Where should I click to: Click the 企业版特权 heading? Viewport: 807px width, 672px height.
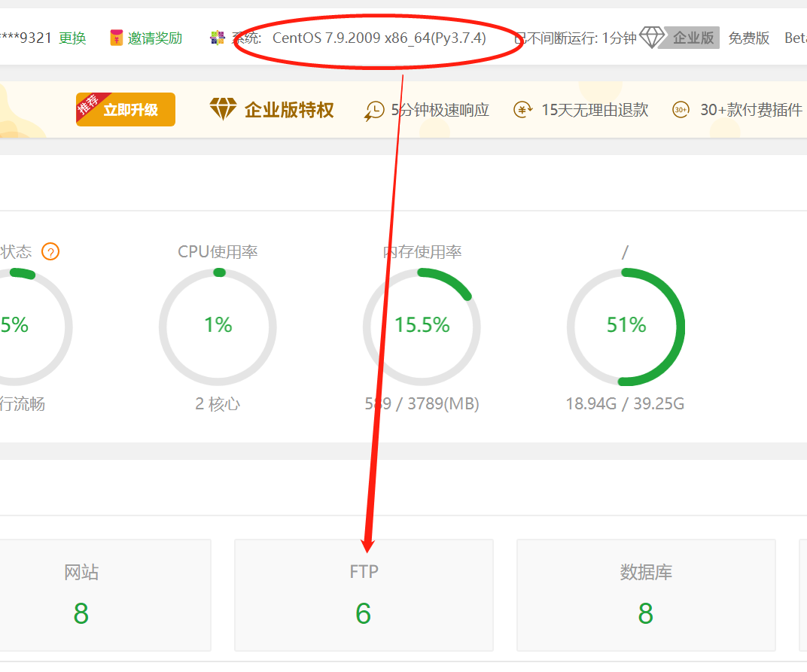pyautogui.click(x=289, y=110)
